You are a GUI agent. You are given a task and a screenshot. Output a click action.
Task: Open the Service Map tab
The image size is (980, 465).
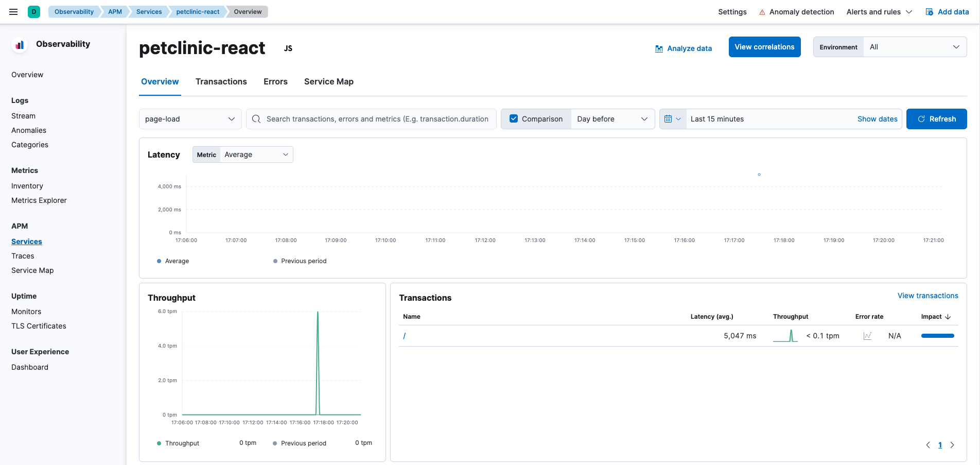tap(328, 81)
